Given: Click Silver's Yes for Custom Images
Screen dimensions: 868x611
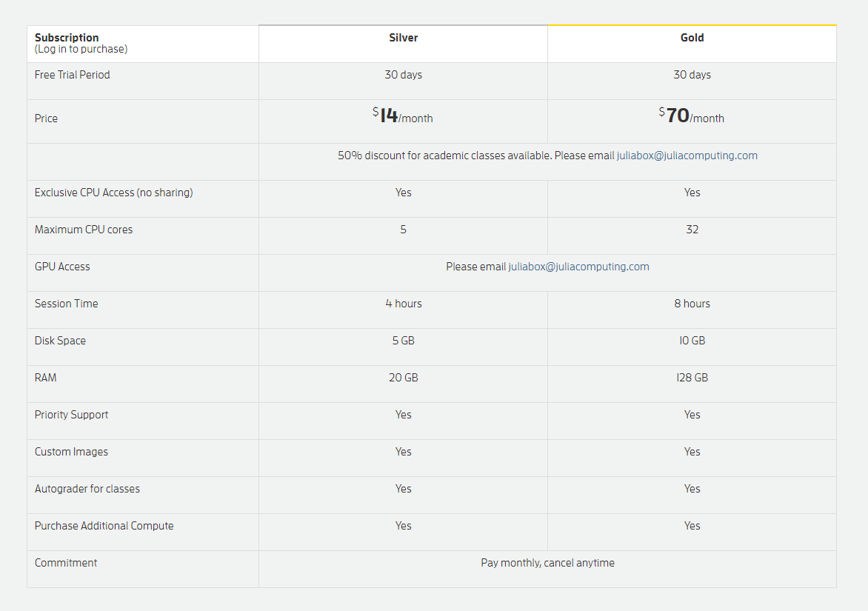Looking at the screenshot, I should tap(403, 453).
